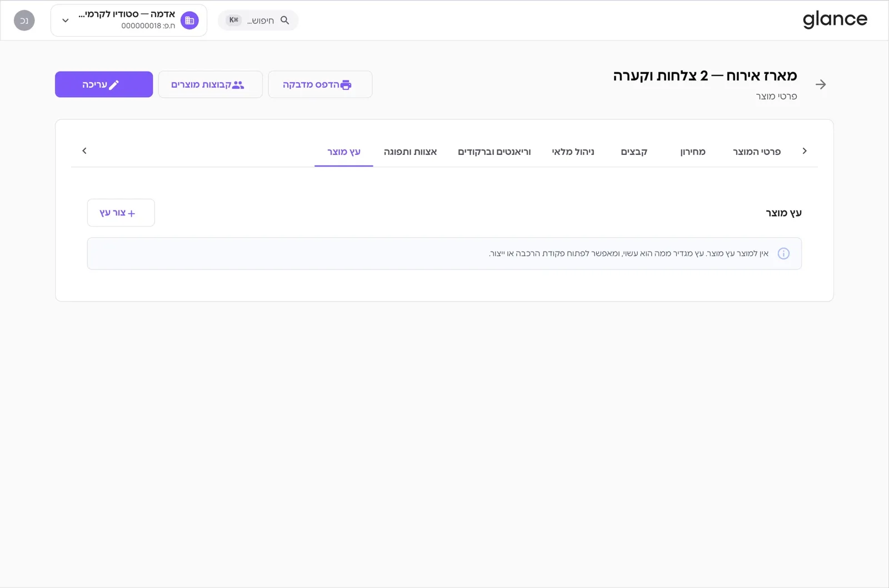Switch to the מחירון tab
The image size is (889, 588).
coord(692,152)
